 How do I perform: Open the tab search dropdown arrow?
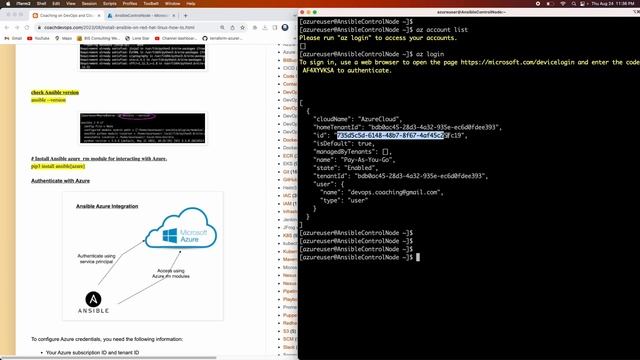[x=295, y=16]
